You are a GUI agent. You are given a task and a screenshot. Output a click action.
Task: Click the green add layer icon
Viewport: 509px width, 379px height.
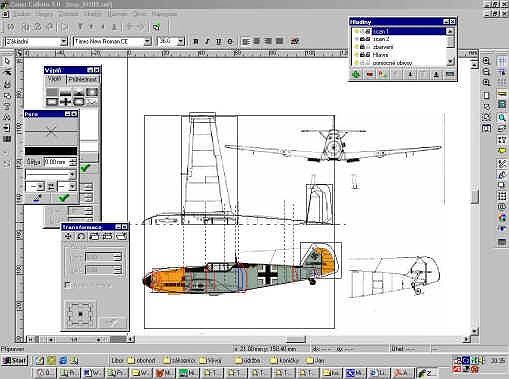pyautogui.click(x=356, y=74)
